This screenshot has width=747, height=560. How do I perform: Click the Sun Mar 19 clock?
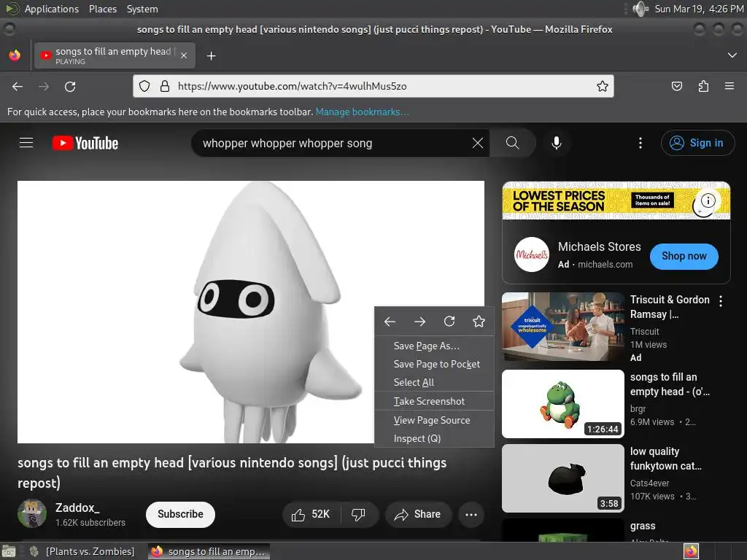coord(699,9)
